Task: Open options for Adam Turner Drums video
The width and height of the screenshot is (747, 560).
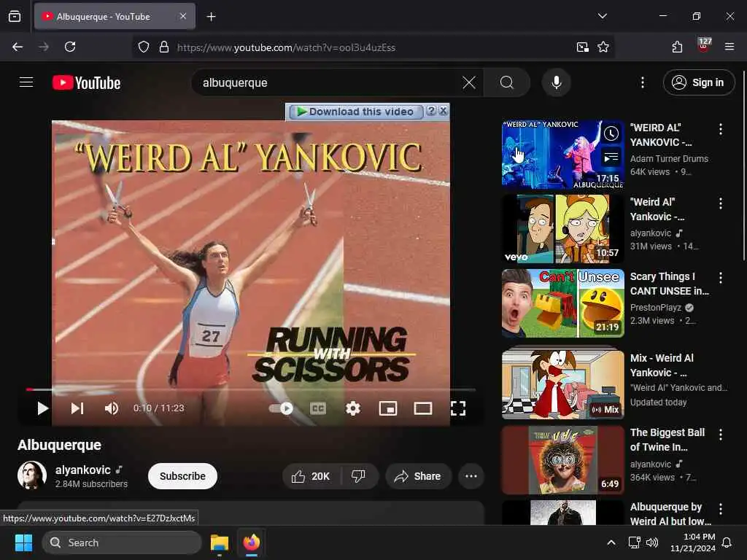Action: 720,128
